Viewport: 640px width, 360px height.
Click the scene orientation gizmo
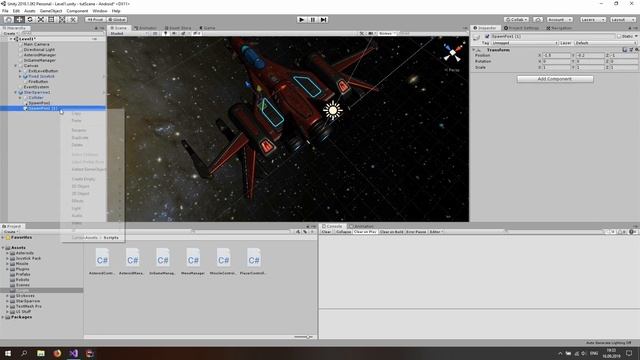pos(452,53)
